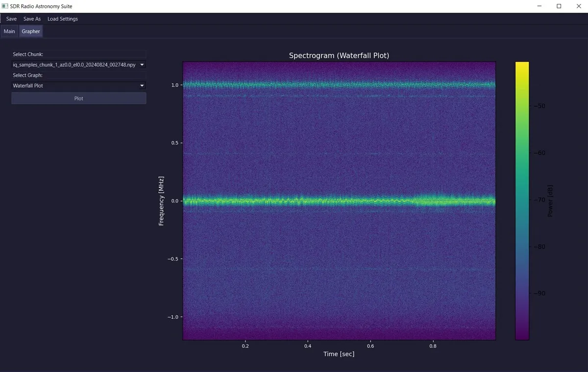588x372 pixels.
Task: Click the SDR Radio Astronomy Suite app icon
Action: coord(5,6)
